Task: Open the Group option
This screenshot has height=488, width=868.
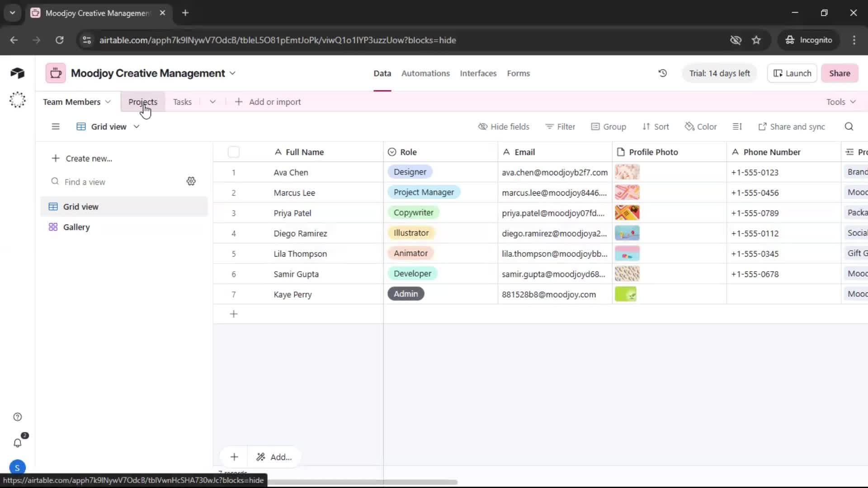Action: (609, 127)
